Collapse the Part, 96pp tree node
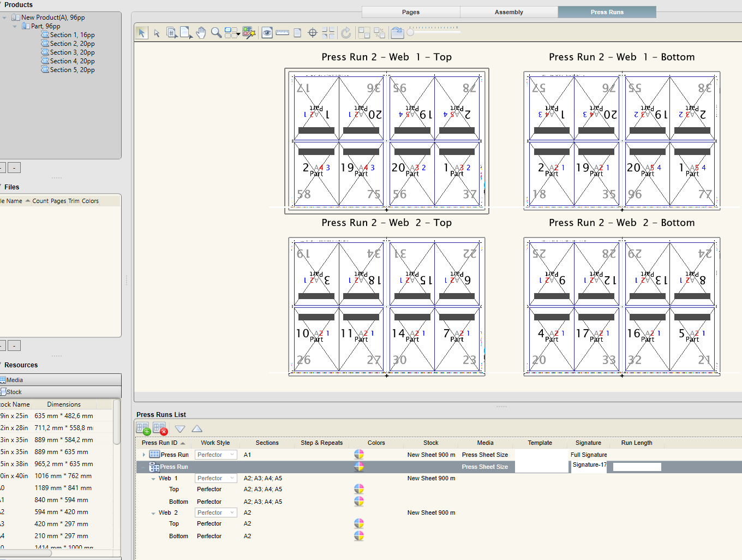Image resolution: width=742 pixels, height=560 pixels. tap(15, 26)
